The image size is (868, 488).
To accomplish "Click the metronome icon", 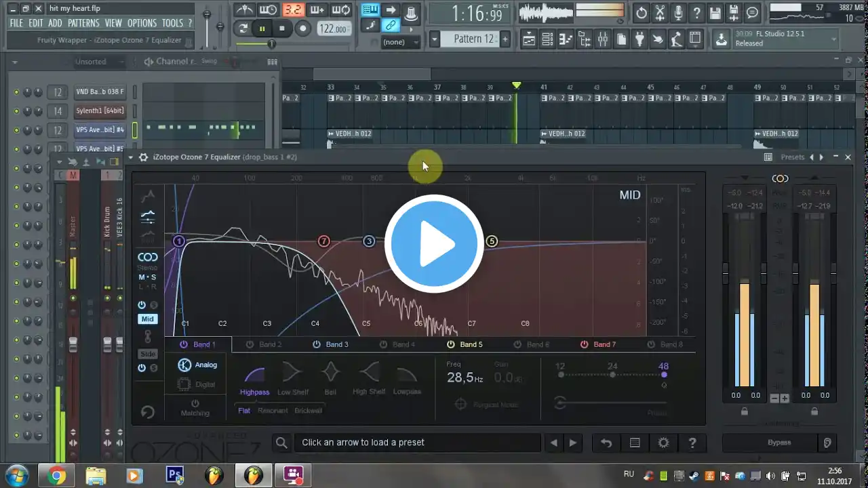I will tap(245, 9).
